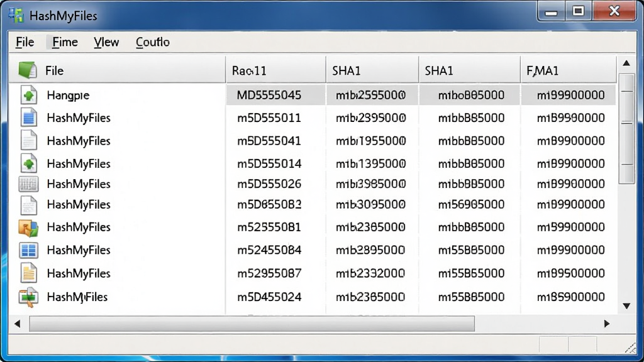Image resolution: width=644 pixels, height=362 pixels.
Task: Select the cell m5D455024
Action: pyautogui.click(x=269, y=297)
